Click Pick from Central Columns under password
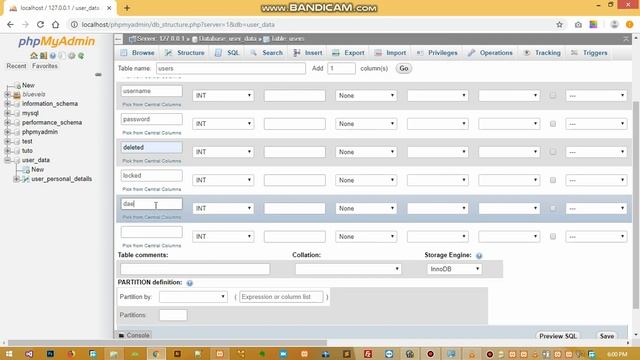 coord(151,133)
